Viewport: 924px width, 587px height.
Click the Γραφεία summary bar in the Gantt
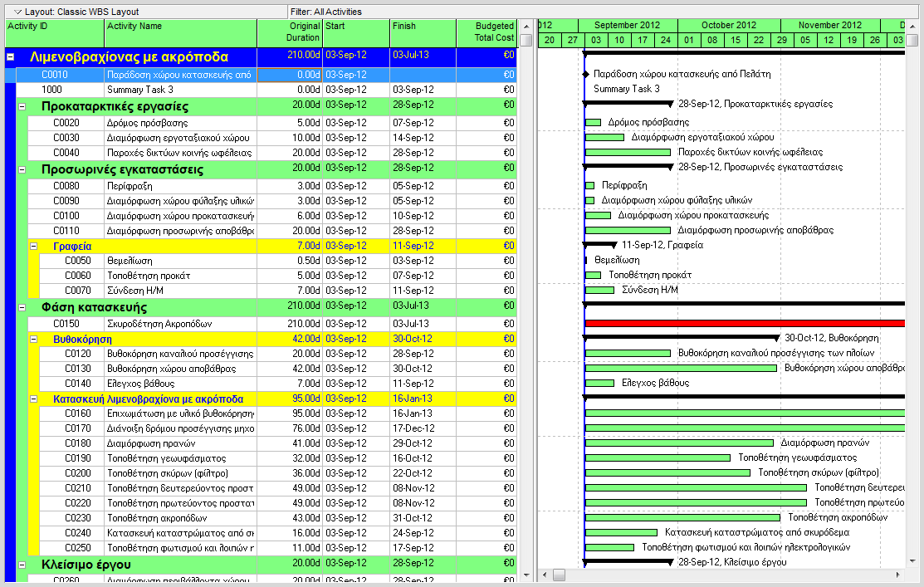pyautogui.click(x=600, y=244)
